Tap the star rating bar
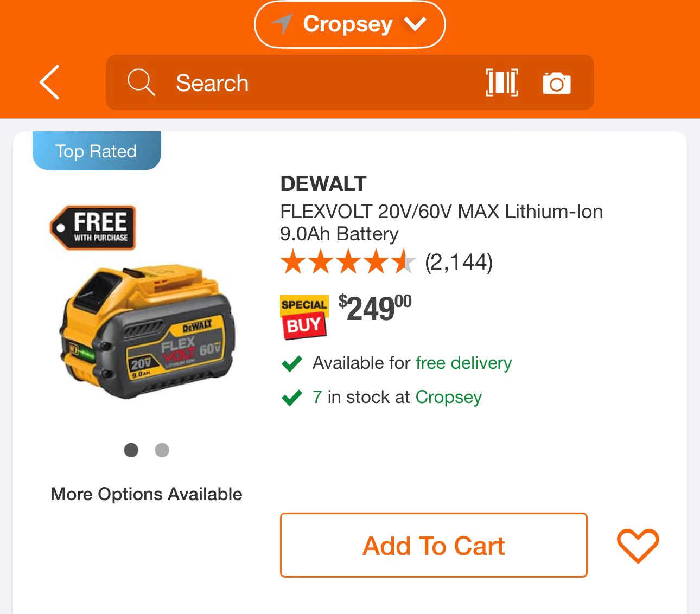This screenshot has width=700, height=614. [x=348, y=262]
